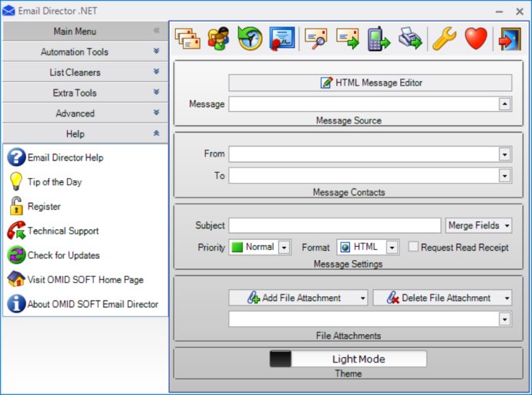Click the printer toolbar icon
The height and width of the screenshot is (395, 532).
[x=410, y=39]
